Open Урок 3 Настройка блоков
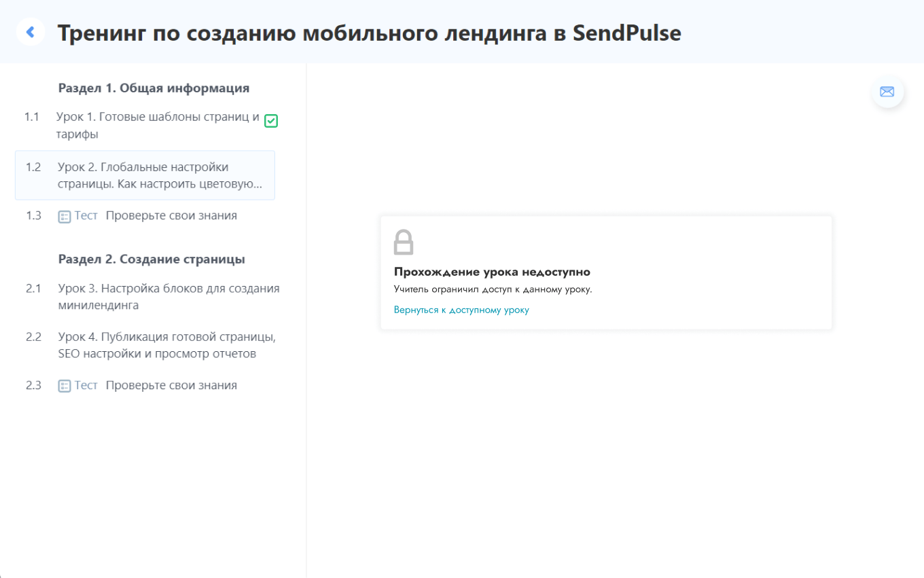 (169, 296)
